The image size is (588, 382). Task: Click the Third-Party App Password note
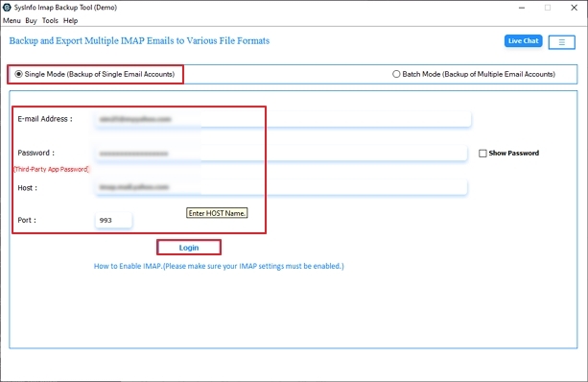(x=51, y=169)
